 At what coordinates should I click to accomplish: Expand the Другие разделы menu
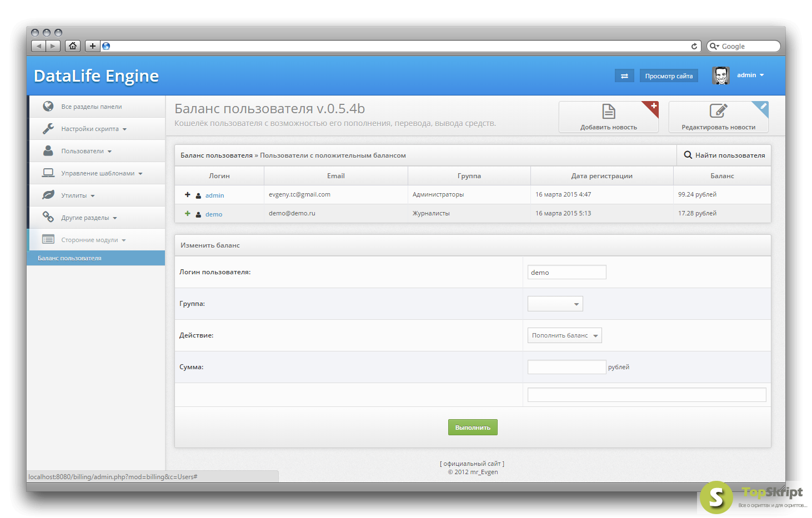115,218
